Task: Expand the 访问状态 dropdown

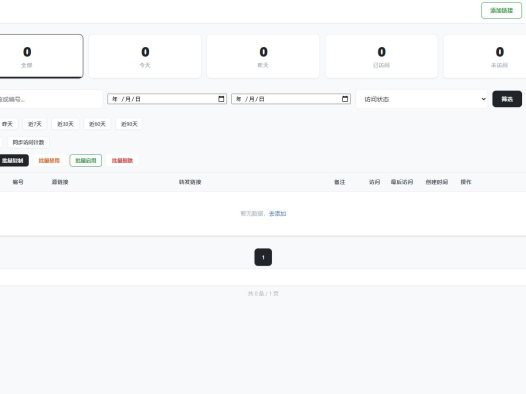Action: (423, 99)
